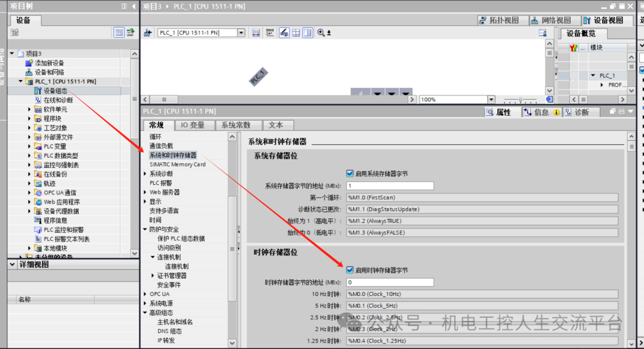Expand the 程序块 program blocks folder
Viewport: 644px width, 349px height.
point(29,118)
